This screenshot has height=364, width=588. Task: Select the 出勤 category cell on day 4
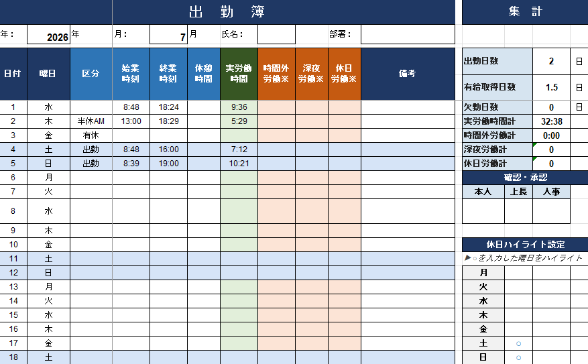[91, 149]
